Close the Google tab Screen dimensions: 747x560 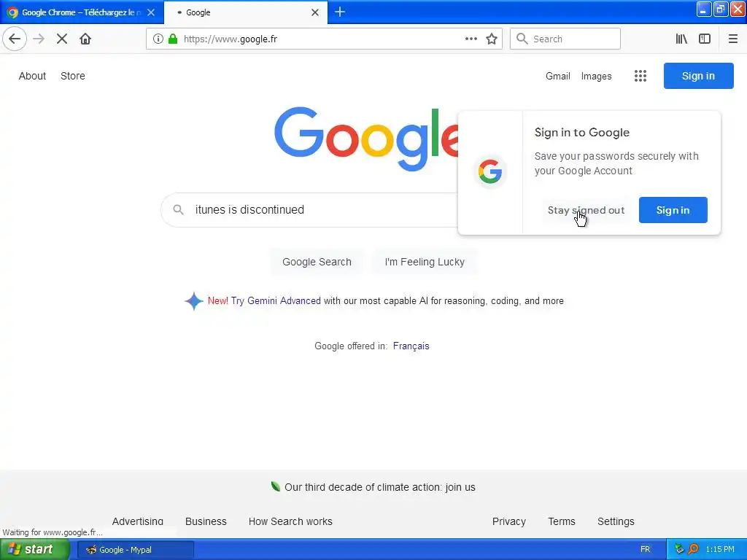(315, 12)
